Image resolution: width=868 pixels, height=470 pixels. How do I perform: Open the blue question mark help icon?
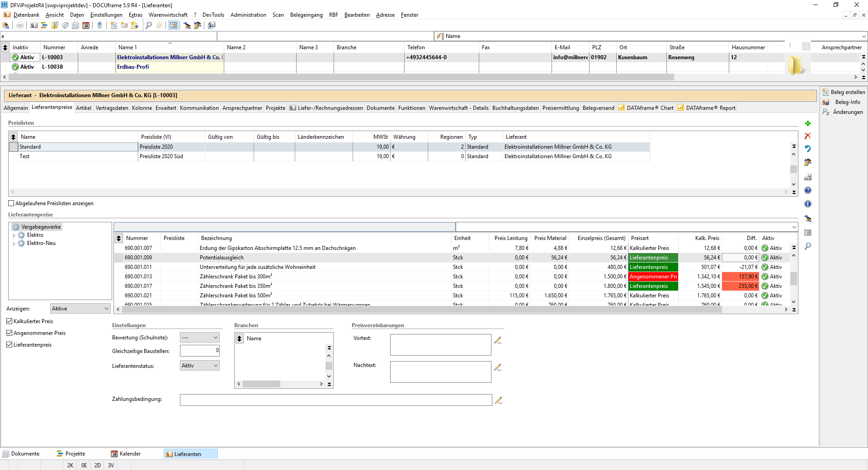(808, 190)
